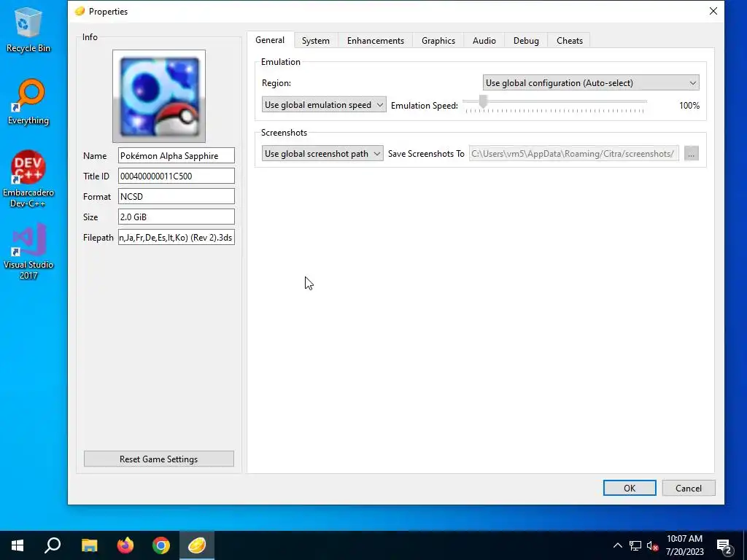Switch to the General tab
747x560 pixels.
pos(270,40)
